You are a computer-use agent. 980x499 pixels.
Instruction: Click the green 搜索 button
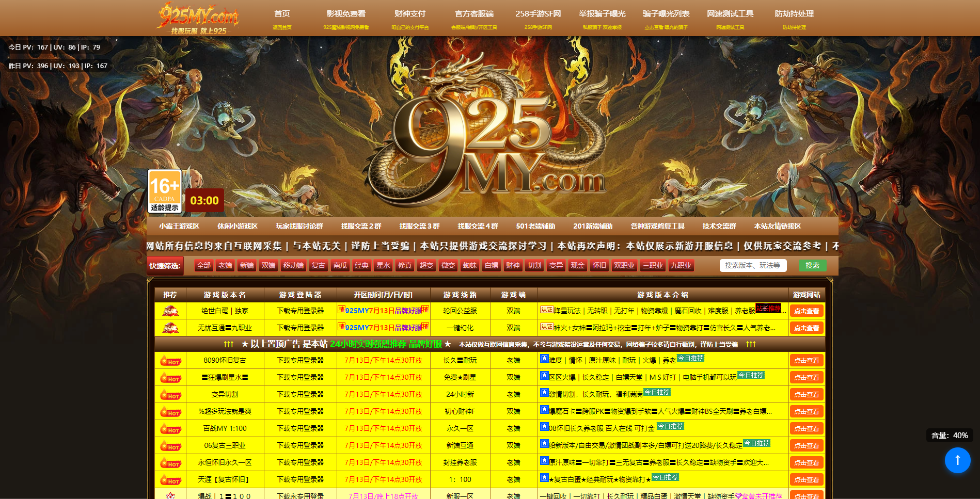[812, 265]
